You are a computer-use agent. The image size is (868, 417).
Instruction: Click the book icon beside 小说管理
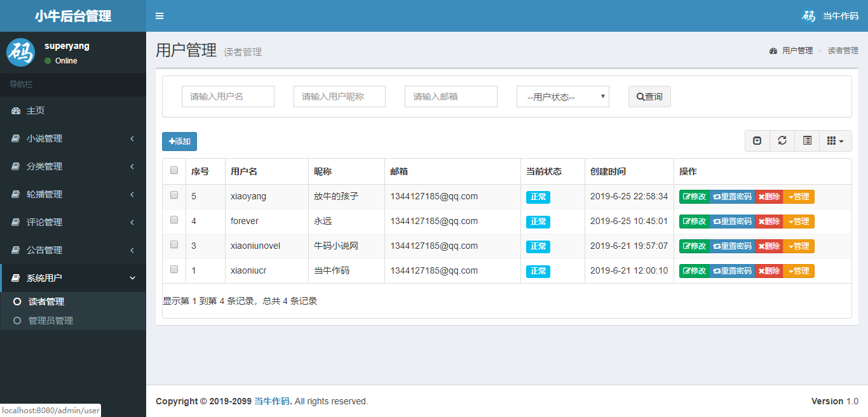(x=15, y=138)
